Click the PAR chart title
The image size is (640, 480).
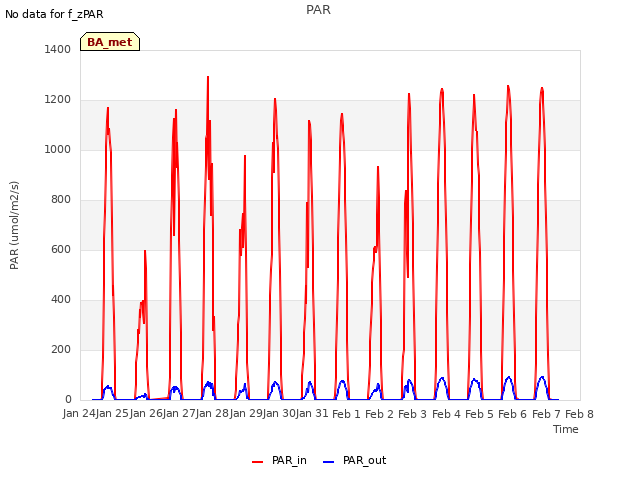coord(318,10)
